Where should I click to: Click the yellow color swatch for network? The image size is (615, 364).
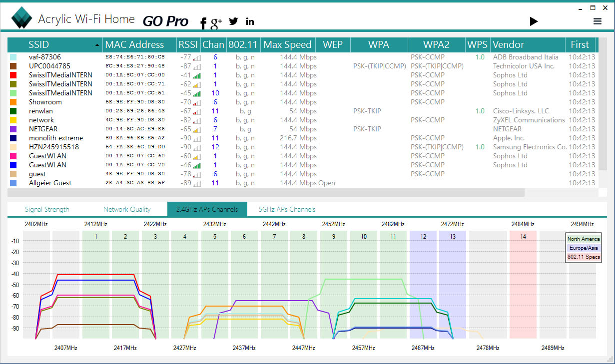pyautogui.click(x=13, y=120)
